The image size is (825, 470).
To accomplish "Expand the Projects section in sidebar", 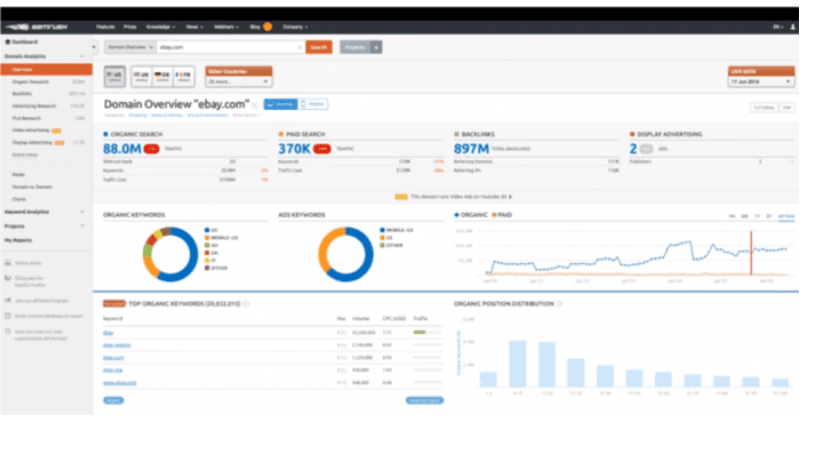I will pyautogui.click(x=82, y=226).
